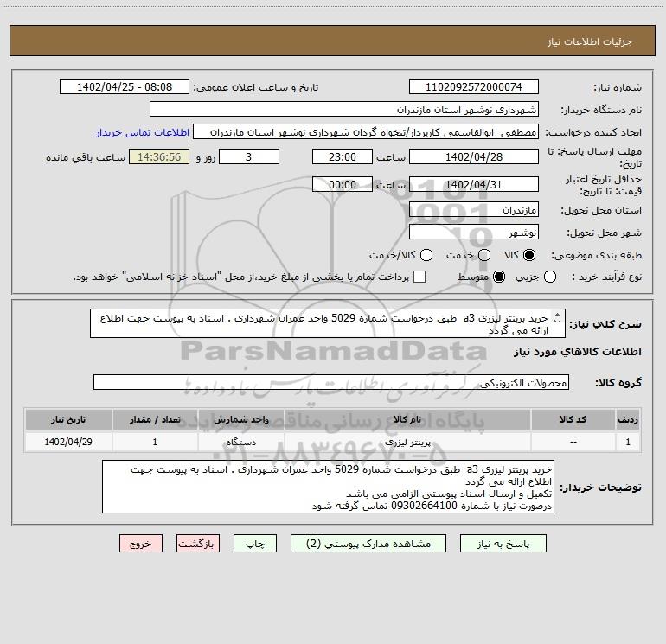
Task: Click the price validity date 1402/04/31
Action: pyautogui.click(x=474, y=185)
